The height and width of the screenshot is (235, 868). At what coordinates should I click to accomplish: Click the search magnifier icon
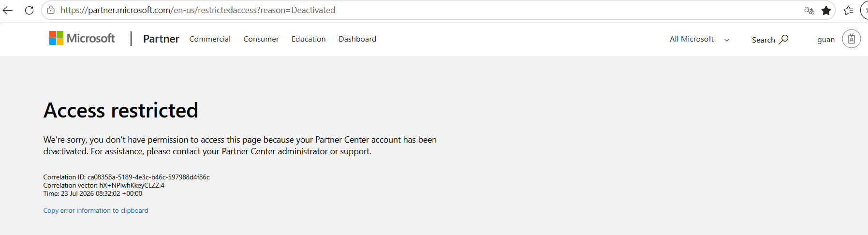784,39
